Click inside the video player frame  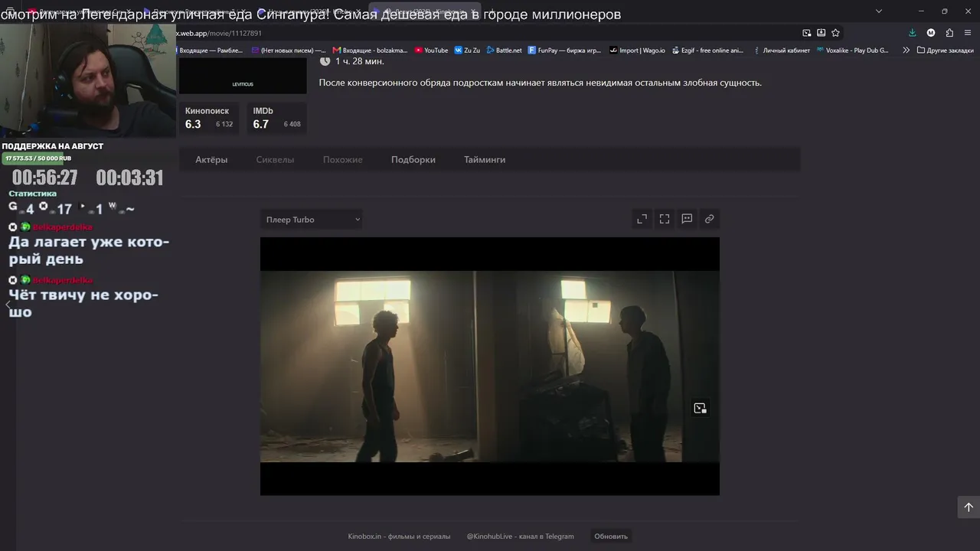pos(490,366)
